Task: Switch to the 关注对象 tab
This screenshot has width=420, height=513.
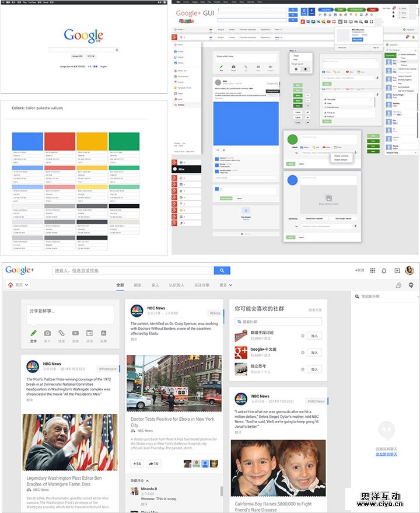Action: 202,285
